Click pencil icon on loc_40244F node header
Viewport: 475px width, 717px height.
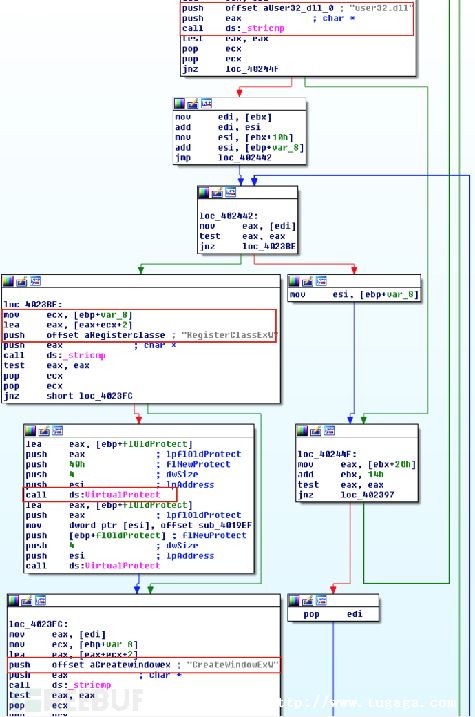click(x=315, y=430)
